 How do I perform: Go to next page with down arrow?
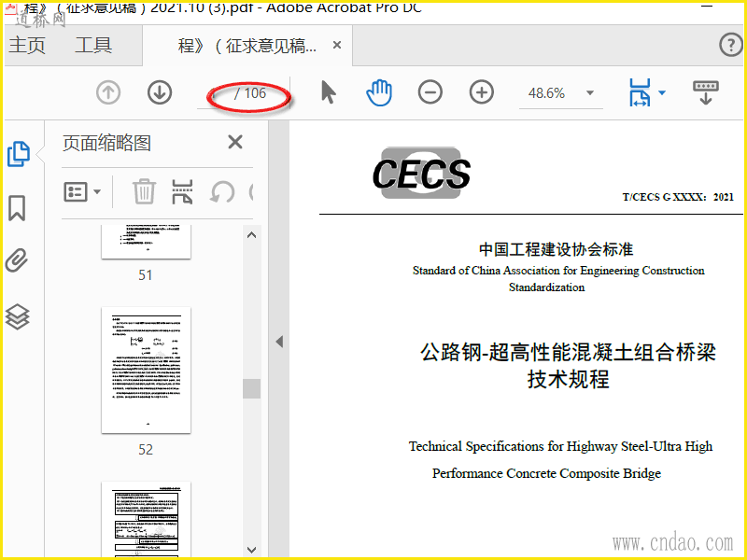(160, 92)
